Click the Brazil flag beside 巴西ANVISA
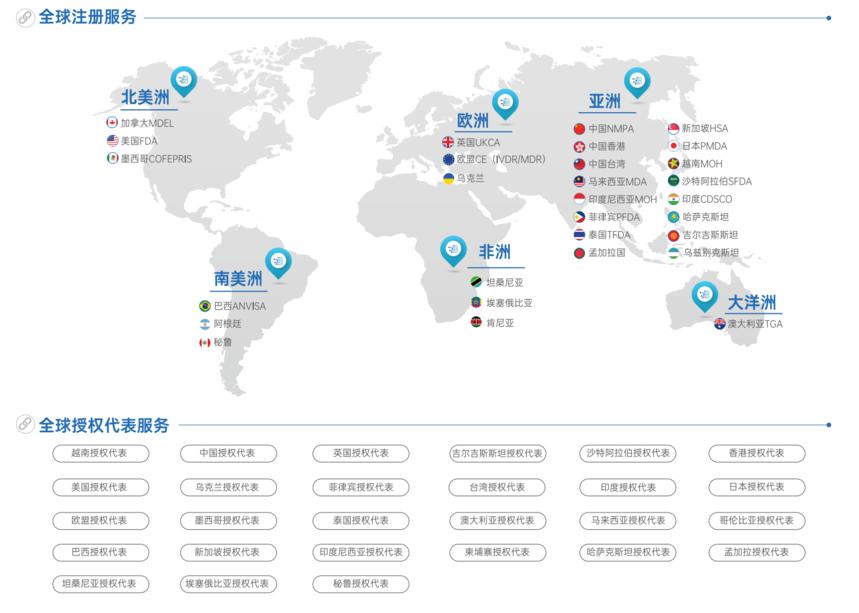Image resolution: width=859 pixels, height=613 pixels. (x=205, y=306)
